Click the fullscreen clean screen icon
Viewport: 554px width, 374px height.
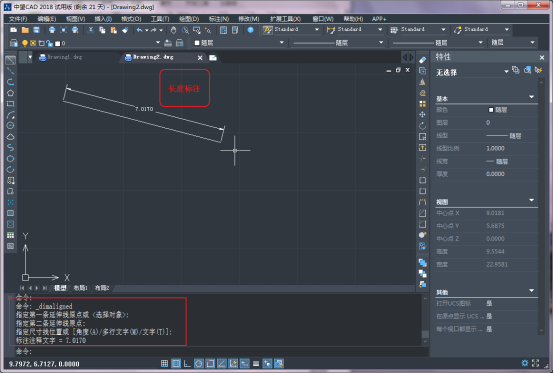[x=536, y=363]
